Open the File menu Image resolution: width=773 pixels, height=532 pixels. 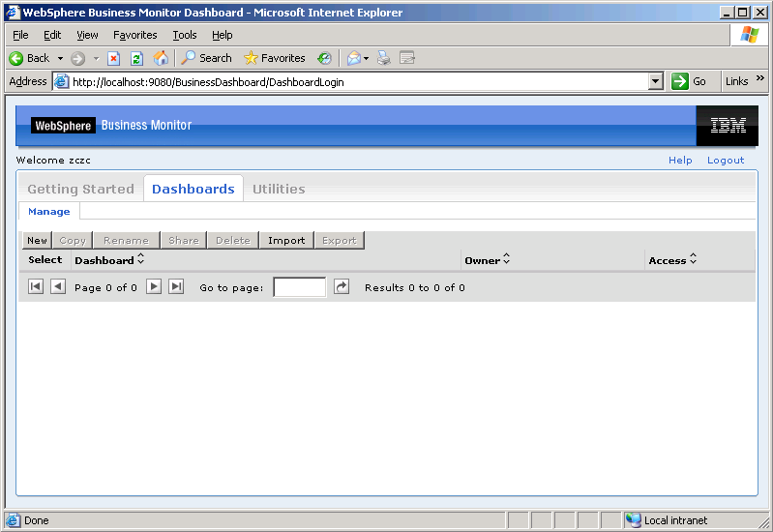pos(20,35)
